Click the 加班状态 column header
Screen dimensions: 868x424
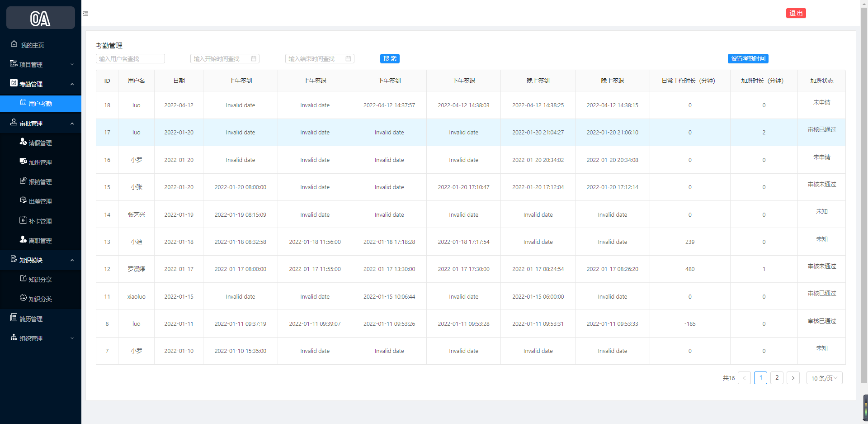[x=821, y=81]
